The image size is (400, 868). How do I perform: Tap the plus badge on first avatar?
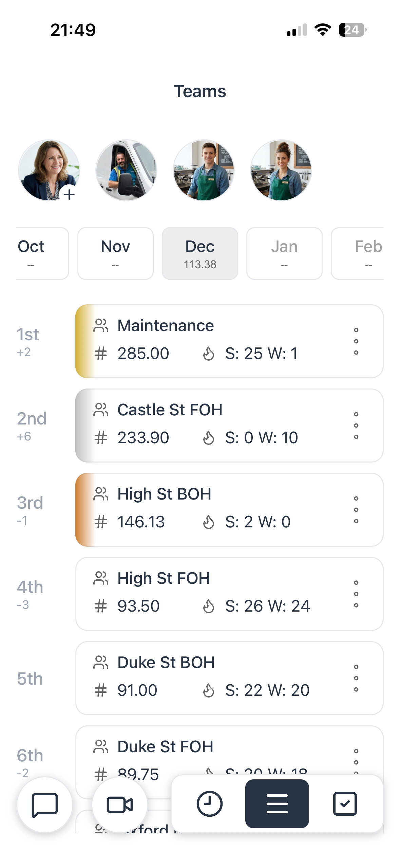coord(69,195)
